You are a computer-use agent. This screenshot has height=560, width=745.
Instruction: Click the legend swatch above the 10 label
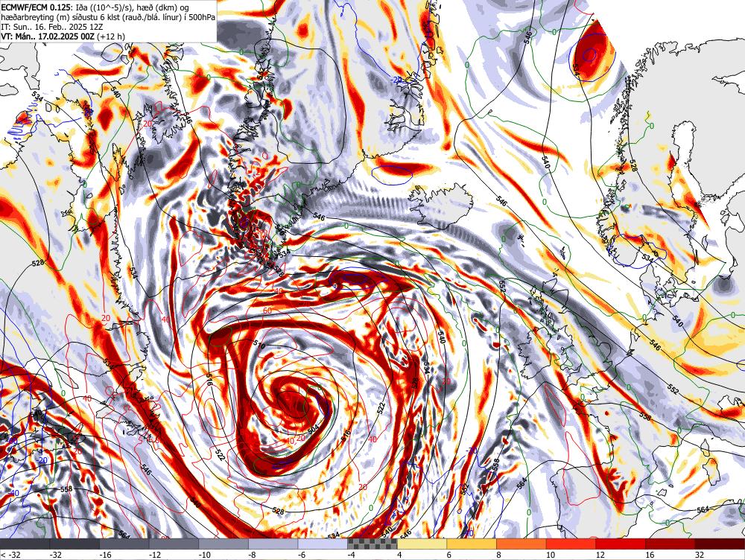pos(571,544)
